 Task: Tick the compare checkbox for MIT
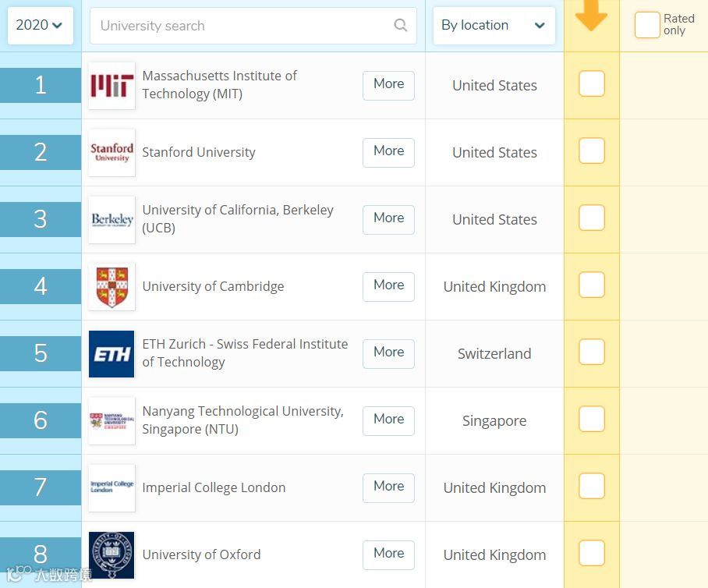[x=592, y=84]
